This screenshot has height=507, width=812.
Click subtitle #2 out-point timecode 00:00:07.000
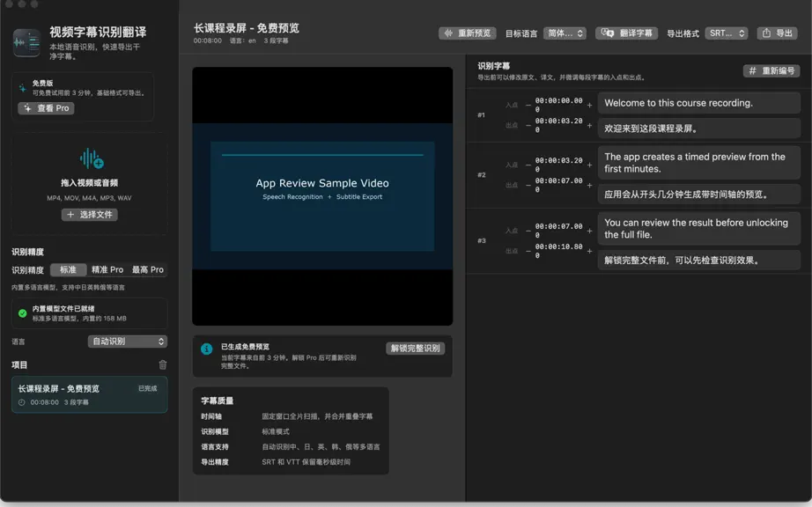[x=558, y=185]
